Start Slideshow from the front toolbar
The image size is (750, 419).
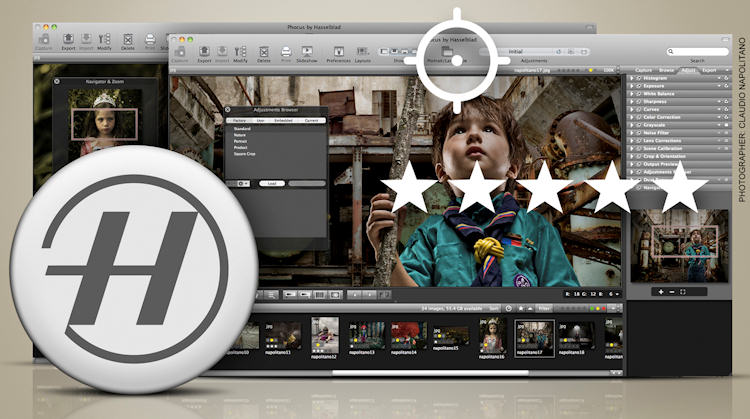307,53
